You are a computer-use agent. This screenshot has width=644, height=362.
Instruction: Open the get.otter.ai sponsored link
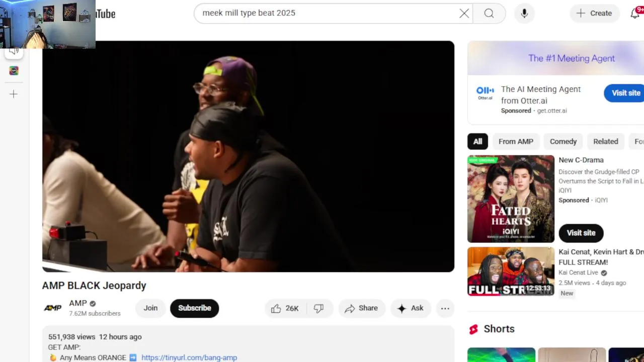[x=552, y=111]
